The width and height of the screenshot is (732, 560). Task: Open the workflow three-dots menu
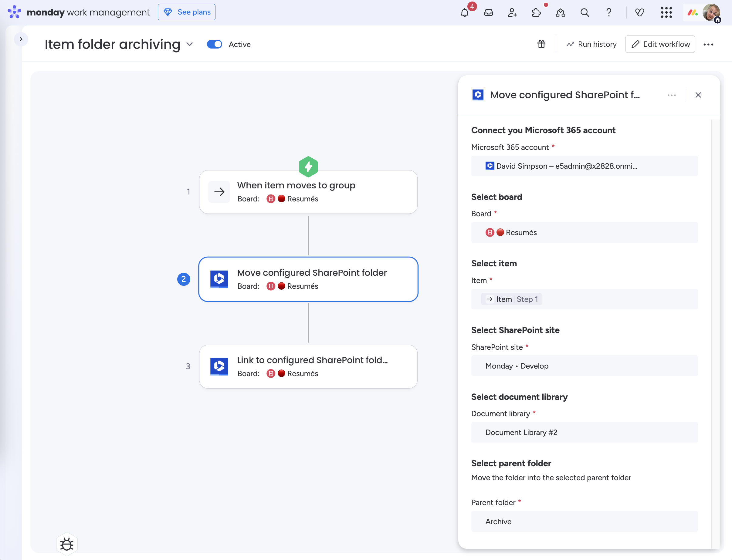coord(708,44)
